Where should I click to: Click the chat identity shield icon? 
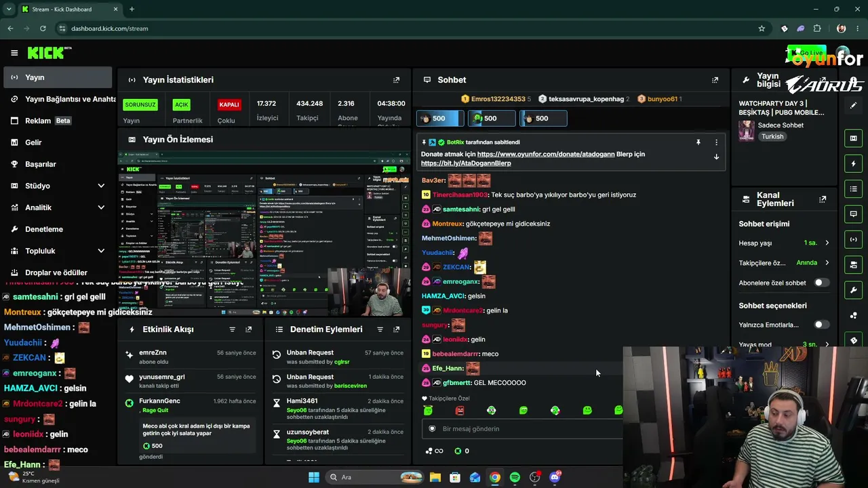432,428
